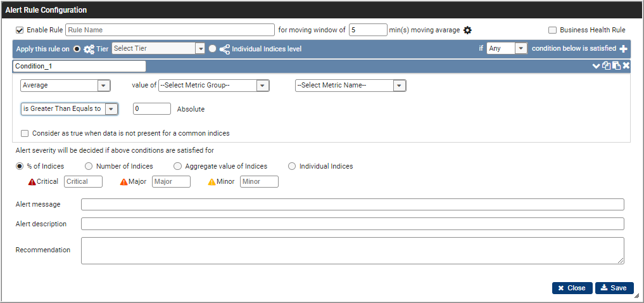Screen dimensions: 644x303
Task: Open the Select Metric Name dropdown
Action: [x=350, y=86]
